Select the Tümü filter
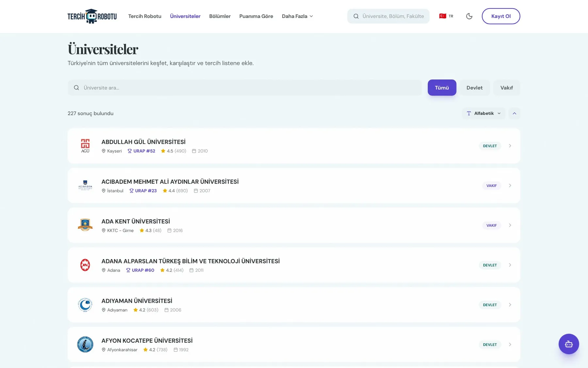This screenshot has height=368, width=588. (x=442, y=88)
